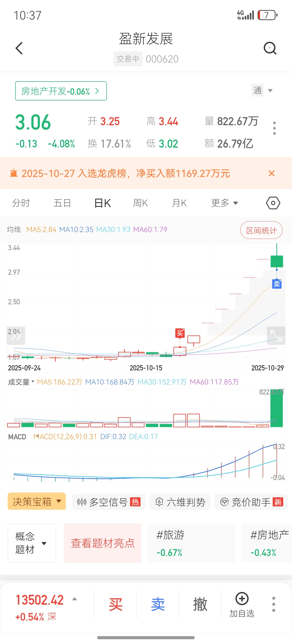The image size is (292, 644).
Task: Tap 加自选 plus circle icon
Action: [242, 598]
